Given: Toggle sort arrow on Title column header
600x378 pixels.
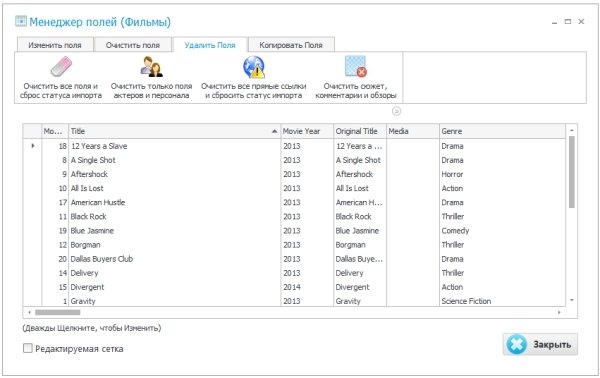Looking at the screenshot, I should 274,131.
